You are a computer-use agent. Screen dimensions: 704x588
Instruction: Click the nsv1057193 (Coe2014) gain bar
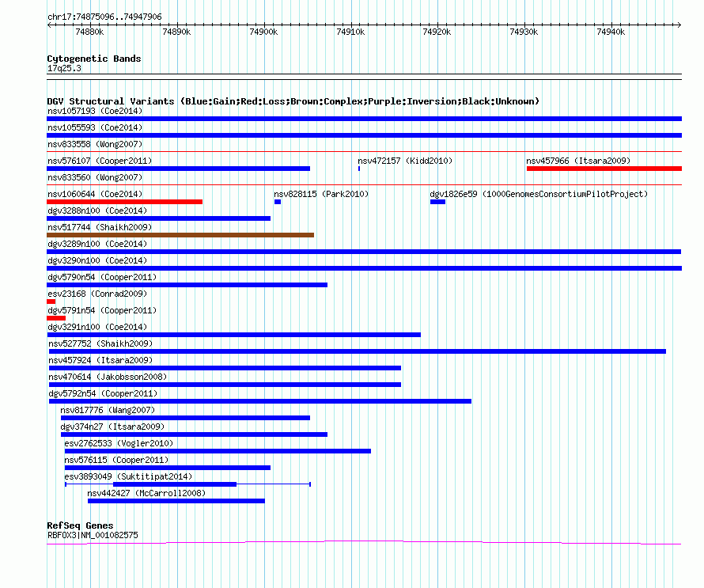(x=364, y=119)
